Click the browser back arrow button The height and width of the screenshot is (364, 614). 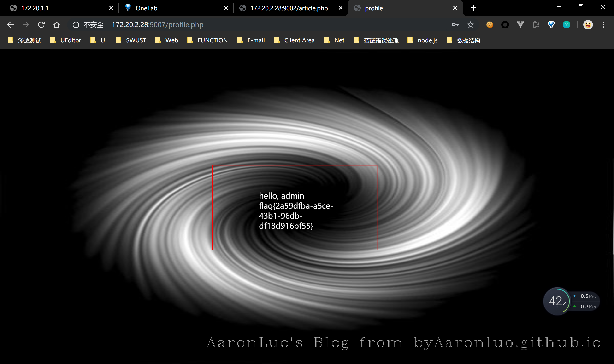tap(10, 24)
